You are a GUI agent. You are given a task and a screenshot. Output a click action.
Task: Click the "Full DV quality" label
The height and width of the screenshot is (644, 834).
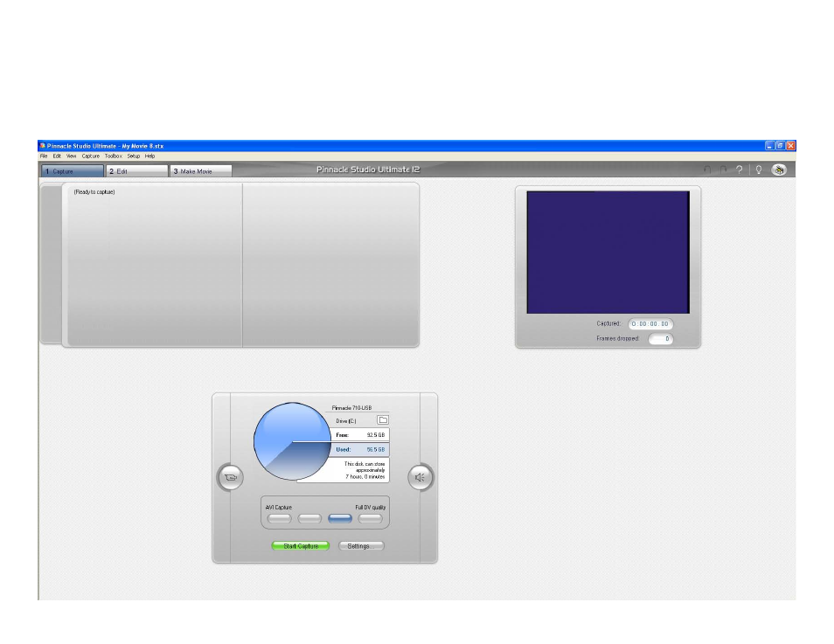370,508
